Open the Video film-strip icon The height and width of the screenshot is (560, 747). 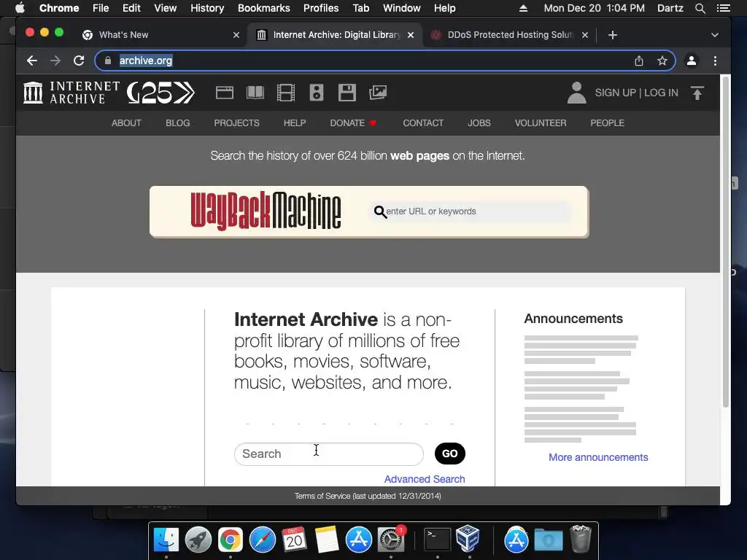tap(286, 93)
